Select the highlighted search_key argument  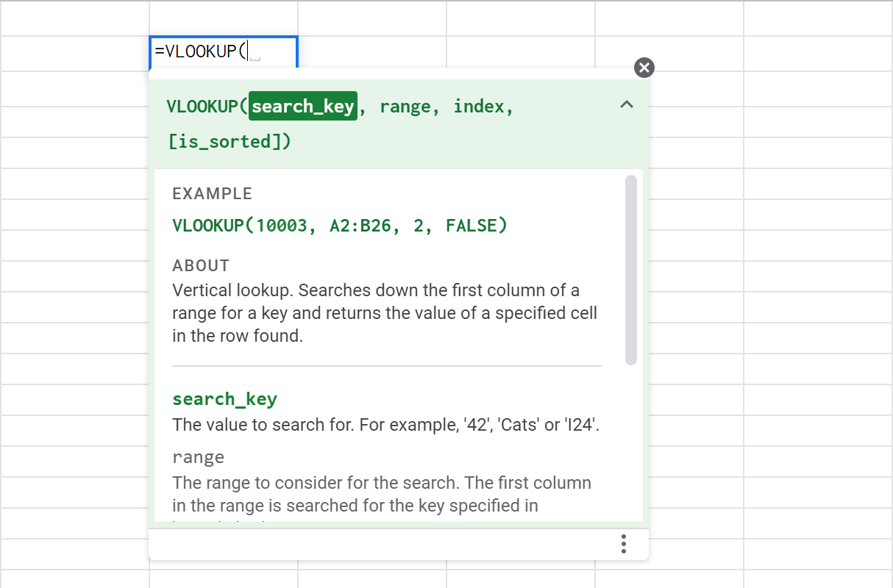[303, 106]
